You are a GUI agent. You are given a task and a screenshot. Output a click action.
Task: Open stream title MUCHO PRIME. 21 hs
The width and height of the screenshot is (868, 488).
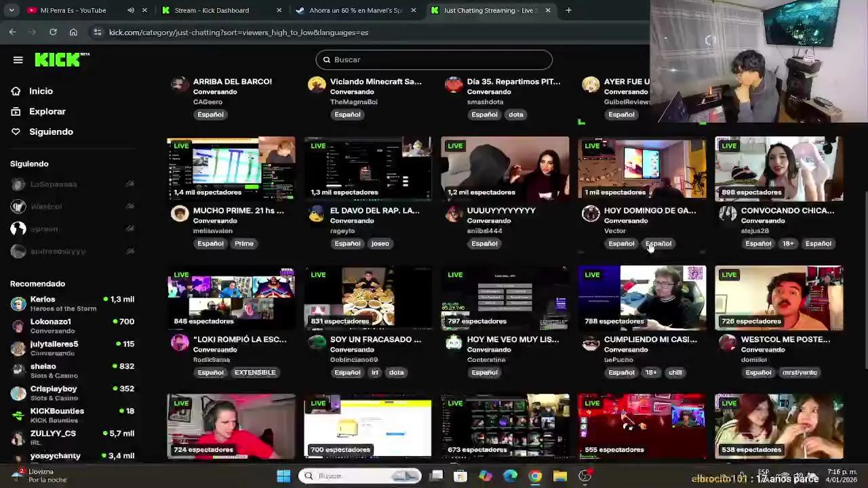pos(239,210)
